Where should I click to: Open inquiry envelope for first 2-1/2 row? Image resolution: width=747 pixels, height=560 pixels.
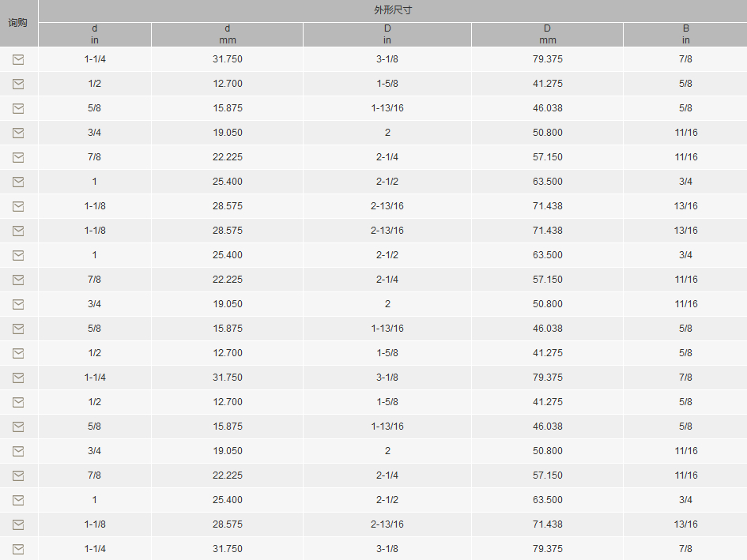point(18,182)
